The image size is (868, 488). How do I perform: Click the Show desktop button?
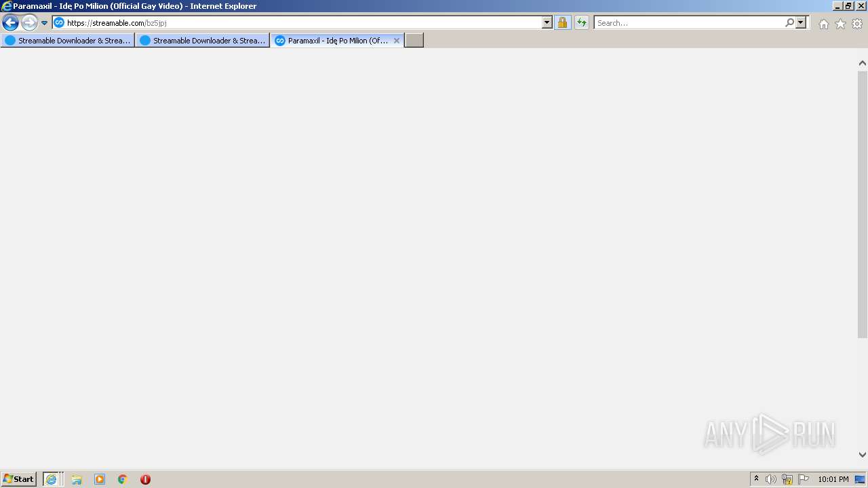861,479
